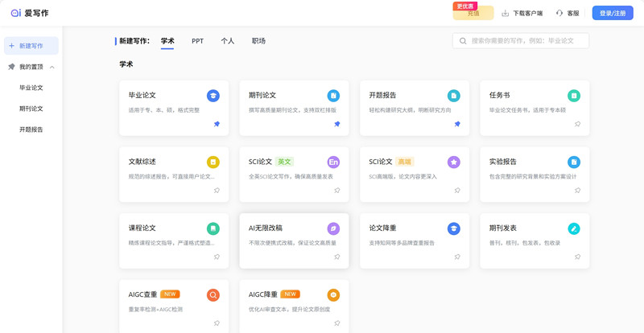Click the 客服 link text
The width and height of the screenshot is (644, 333).
coord(573,13)
